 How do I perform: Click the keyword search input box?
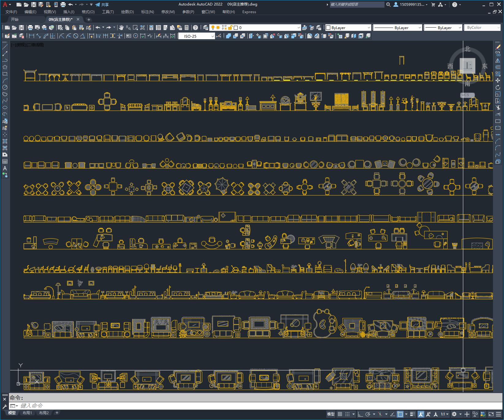(x=357, y=5)
